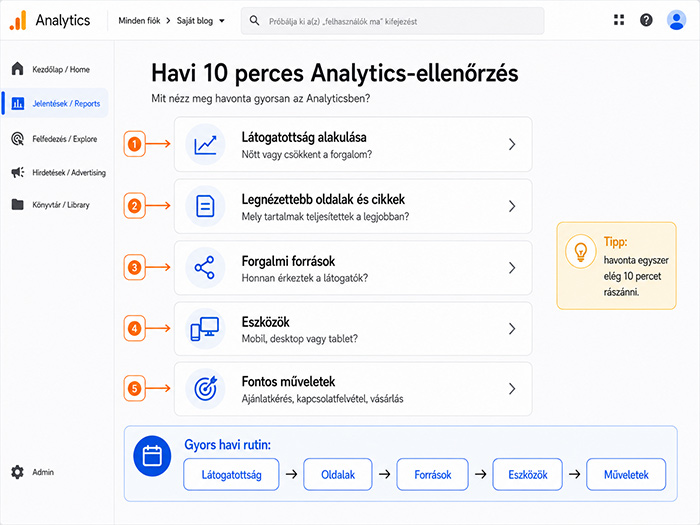
Task: Click the Analytics product name text
Action: tap(63, 20)
